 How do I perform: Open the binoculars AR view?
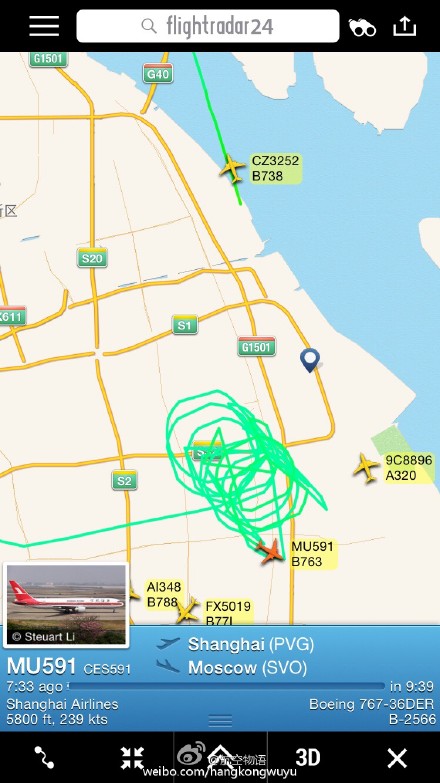coord(362,27)
